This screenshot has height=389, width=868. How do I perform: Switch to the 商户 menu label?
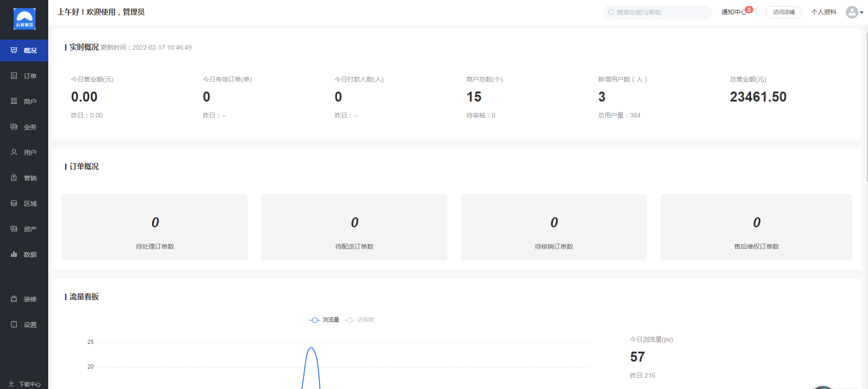pos(30,102)
